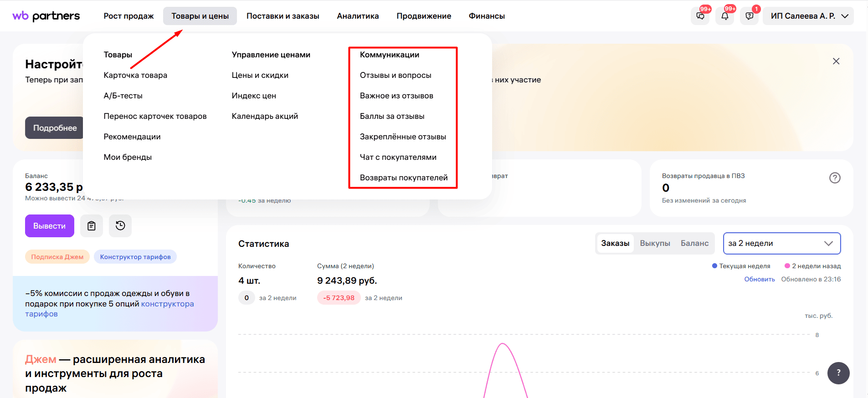Open the floating help question button

(x=838, y=373)
